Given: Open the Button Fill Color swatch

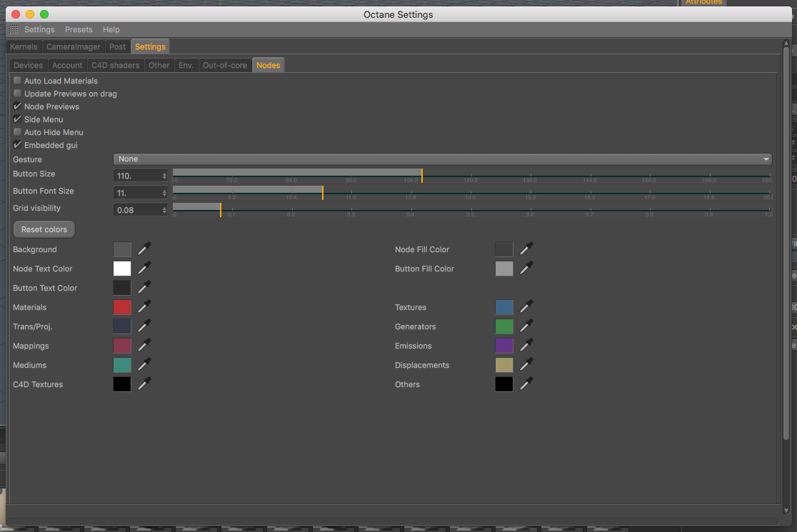Looking at the screenshot, I should pyautogui.click(x=504, y=268).
